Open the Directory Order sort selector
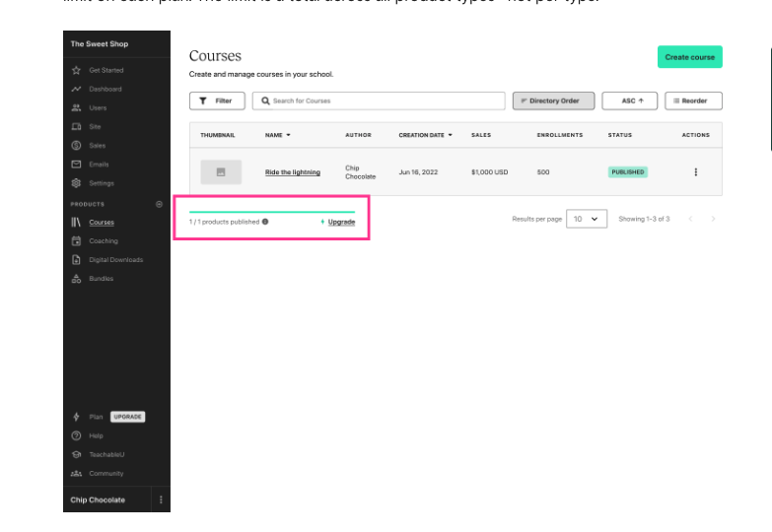The width and height of the screenshot is (772, 532). [553, 100]
